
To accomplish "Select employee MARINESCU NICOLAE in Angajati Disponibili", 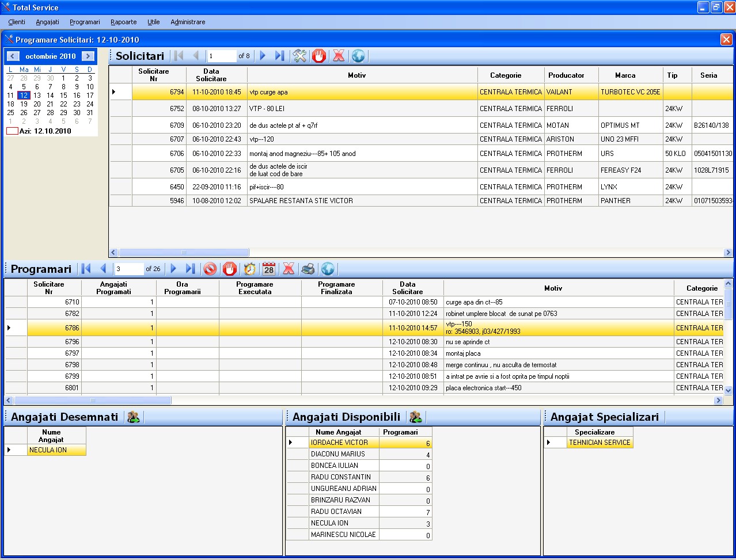I will (x=359, y=535).
